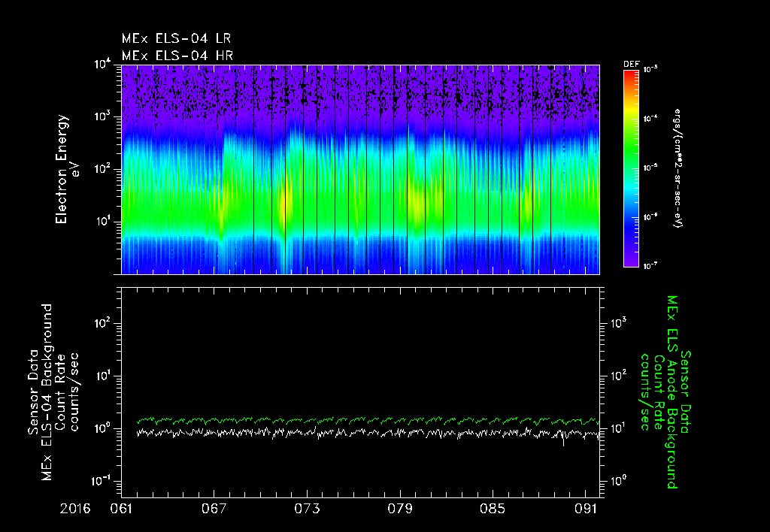Click the 10^-6 label on the color bar
The image size is (770, 532).
coord(650,217)
